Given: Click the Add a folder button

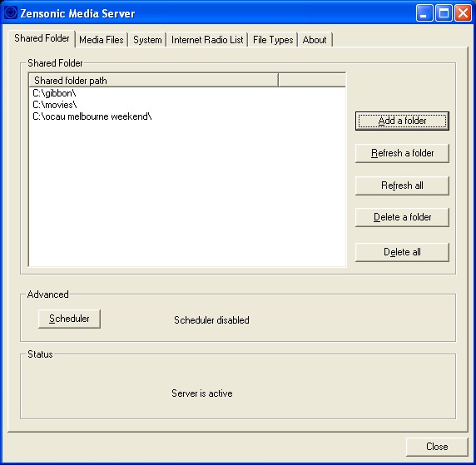Looking at the screenshot, I should pos(402,121).
